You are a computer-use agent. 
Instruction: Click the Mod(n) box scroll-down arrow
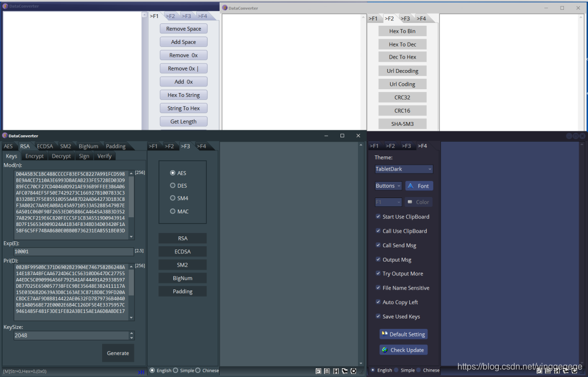[131, 236]
